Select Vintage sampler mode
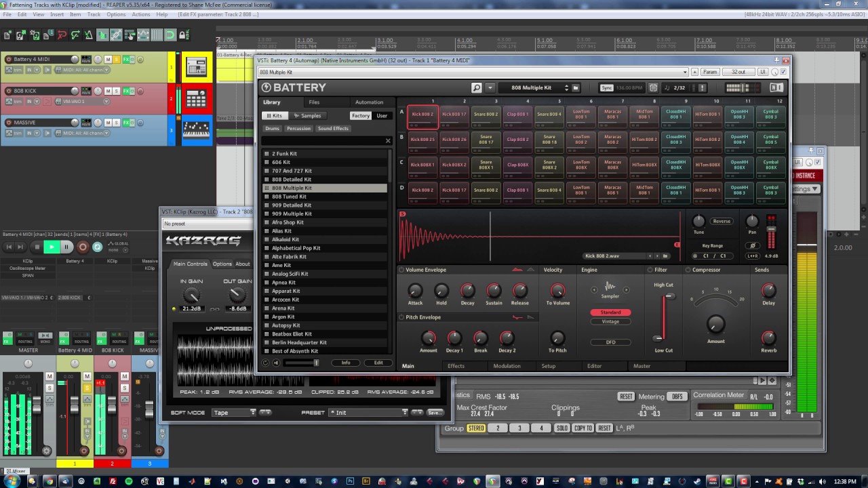 [610, 321]
